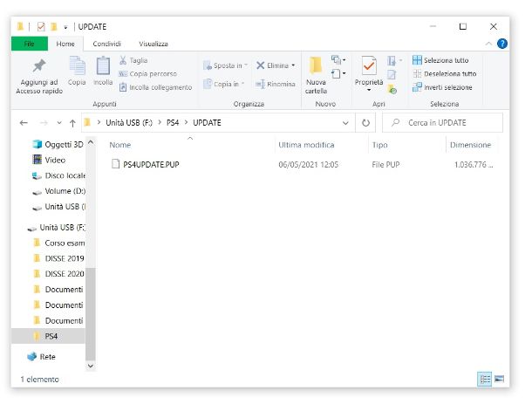Open DISSE 2020 folder in sidebar
This screenshot has width=532, height=411.
pyautogui.click(x=59, y=274)
